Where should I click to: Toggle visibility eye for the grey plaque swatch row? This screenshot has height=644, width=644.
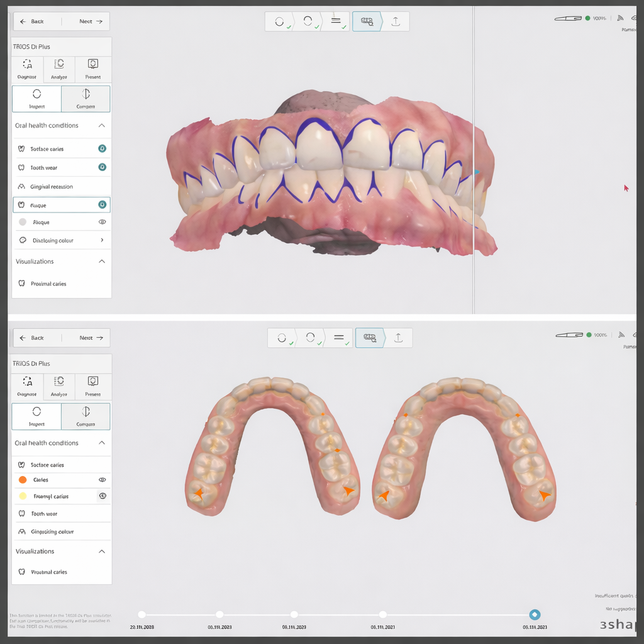[x=102, y=222]
